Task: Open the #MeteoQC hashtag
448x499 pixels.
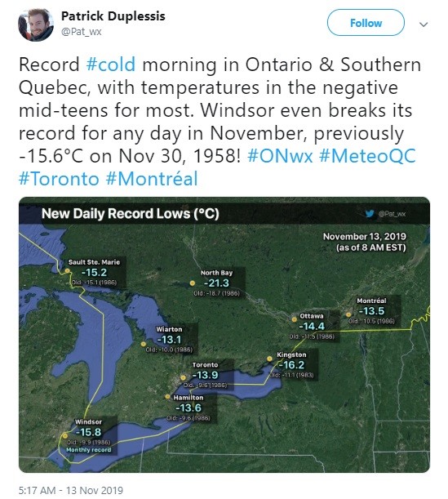Action: (367, 156)
